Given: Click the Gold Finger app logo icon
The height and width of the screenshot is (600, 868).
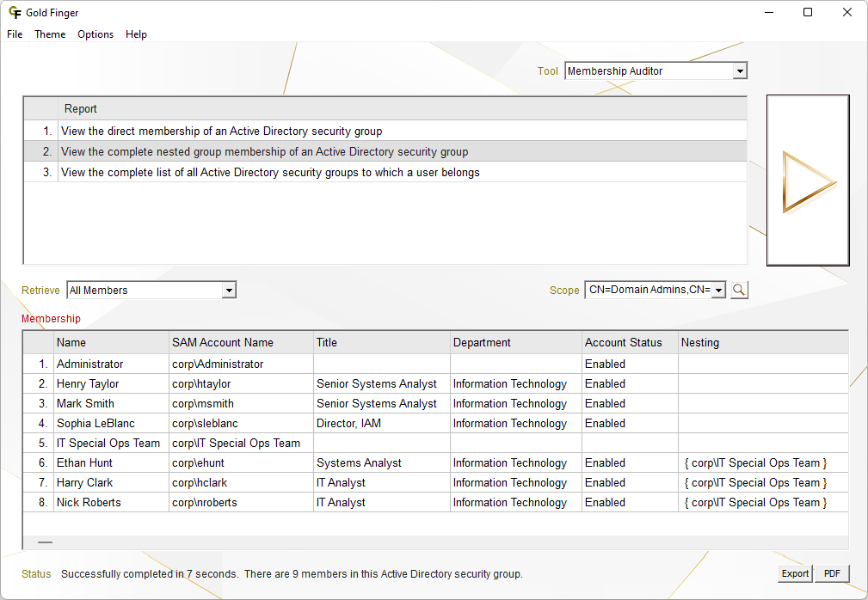Looking at the screenshot, I should click(x=15, y=13).
